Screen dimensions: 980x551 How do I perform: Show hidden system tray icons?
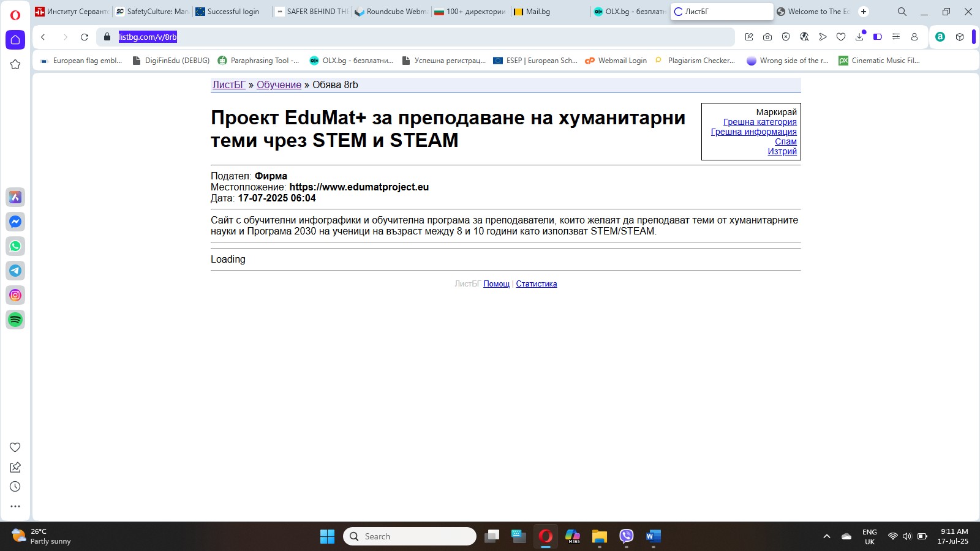click(827, 536)
